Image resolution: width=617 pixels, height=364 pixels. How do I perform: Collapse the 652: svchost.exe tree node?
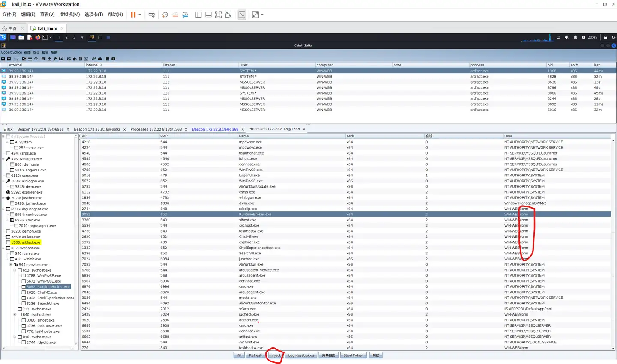pyautogui.click(x=15, y=270)
